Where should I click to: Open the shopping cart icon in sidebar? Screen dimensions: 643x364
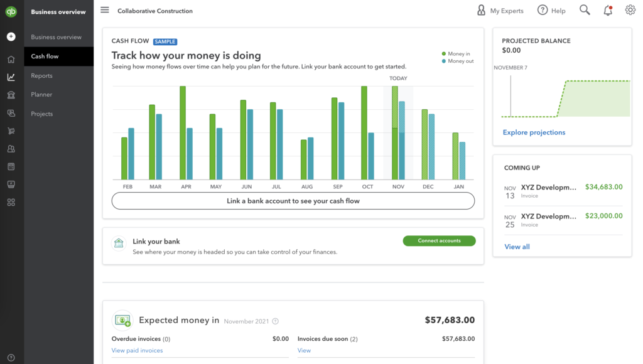pos(11,131)
